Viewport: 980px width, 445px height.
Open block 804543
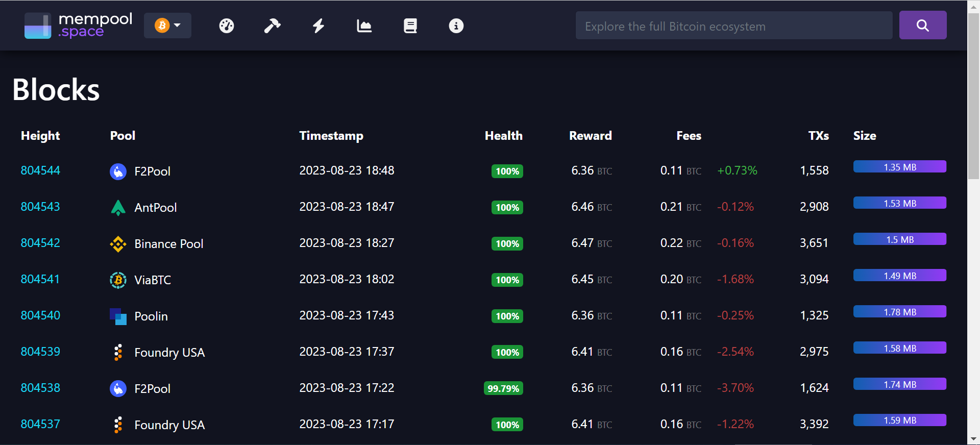40,207
